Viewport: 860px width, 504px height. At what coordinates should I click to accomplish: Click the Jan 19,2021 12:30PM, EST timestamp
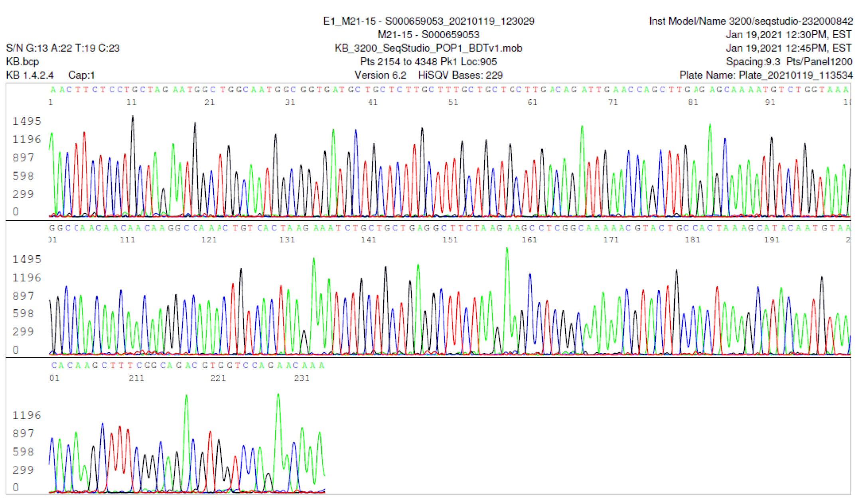tap(788, 35)
